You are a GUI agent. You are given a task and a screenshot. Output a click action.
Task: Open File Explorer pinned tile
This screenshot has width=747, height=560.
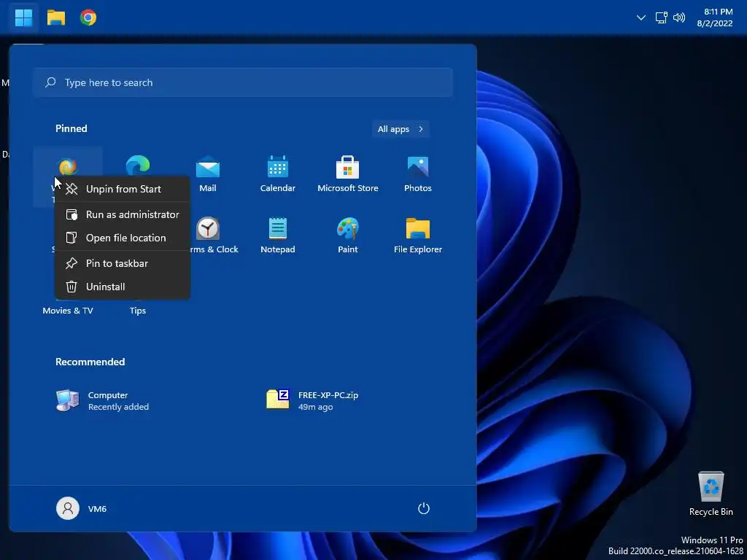coord(418,236)
